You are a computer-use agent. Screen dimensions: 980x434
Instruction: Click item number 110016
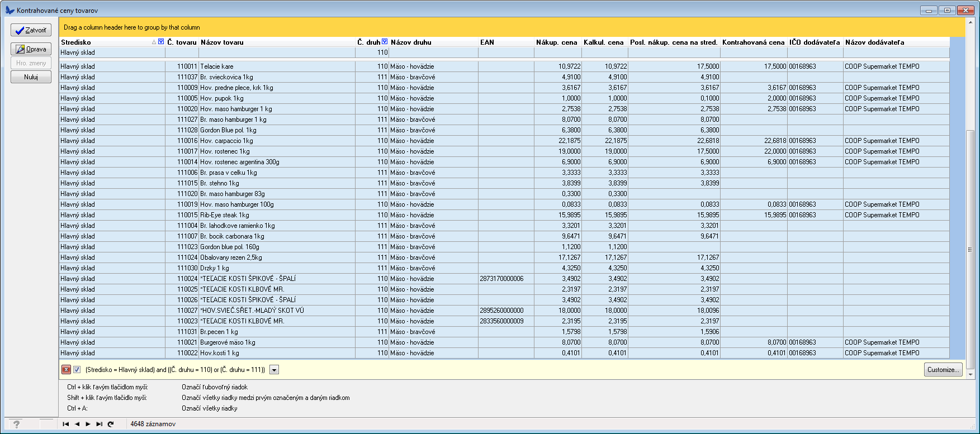[x=187, y=141]
